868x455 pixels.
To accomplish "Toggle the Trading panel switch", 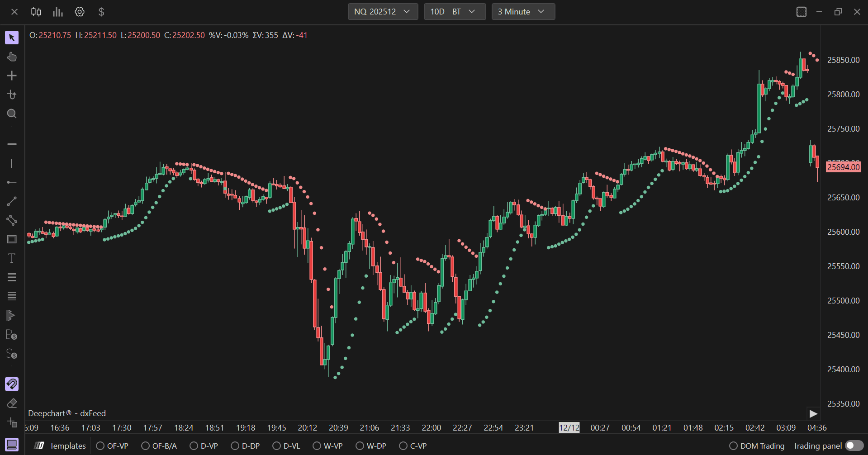I will [854, 446].
